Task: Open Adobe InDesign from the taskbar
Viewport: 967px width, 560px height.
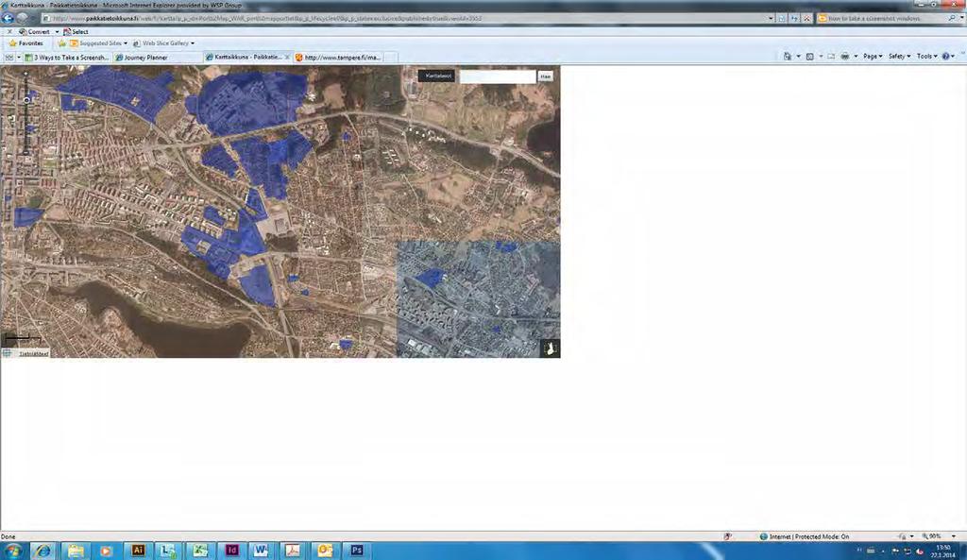Action: (231, 551)
